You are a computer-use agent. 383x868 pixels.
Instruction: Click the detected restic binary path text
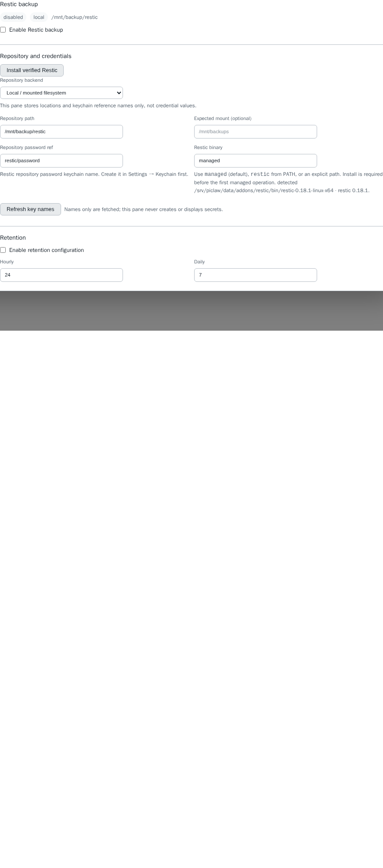[264, 190]
